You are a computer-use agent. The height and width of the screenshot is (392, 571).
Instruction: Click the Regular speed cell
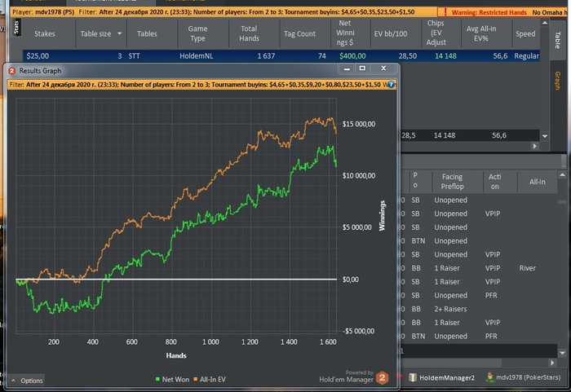[526, 56]
